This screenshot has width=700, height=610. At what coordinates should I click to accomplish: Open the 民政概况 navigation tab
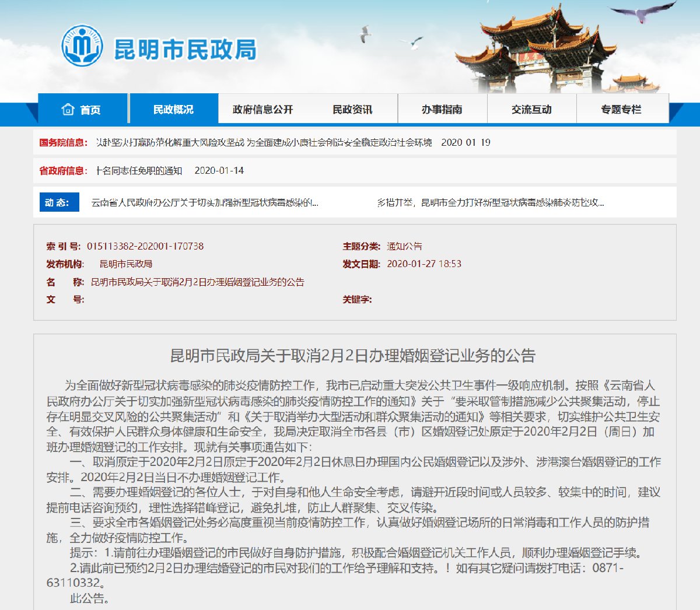click(x=173, y=110)
